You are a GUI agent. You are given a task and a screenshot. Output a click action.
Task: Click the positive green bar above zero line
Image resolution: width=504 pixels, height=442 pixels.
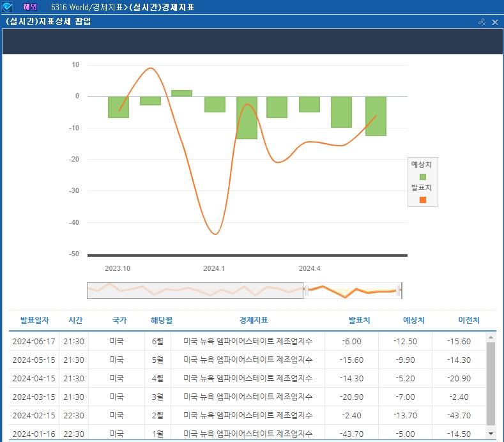[181, 93]
